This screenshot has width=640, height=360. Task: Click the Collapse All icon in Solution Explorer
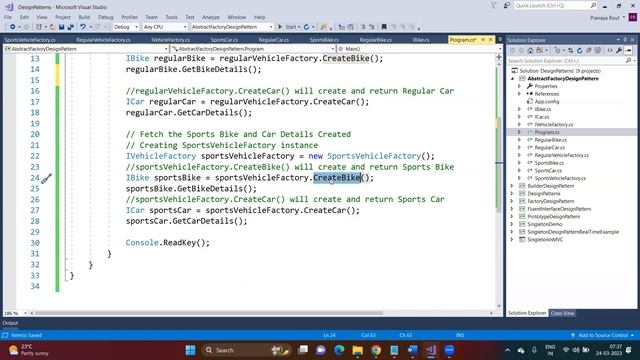point(589,51)
